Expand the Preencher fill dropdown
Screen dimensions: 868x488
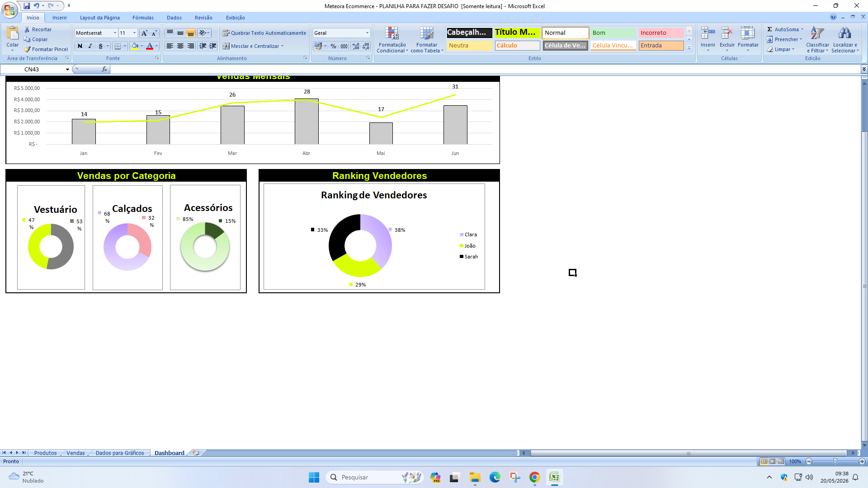tap(801, 39)
